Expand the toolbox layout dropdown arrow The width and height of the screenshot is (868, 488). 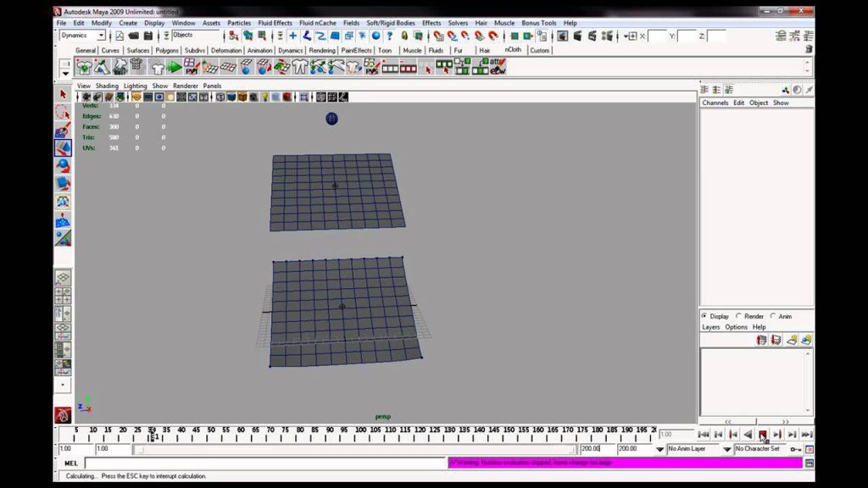tap(63, 385)
